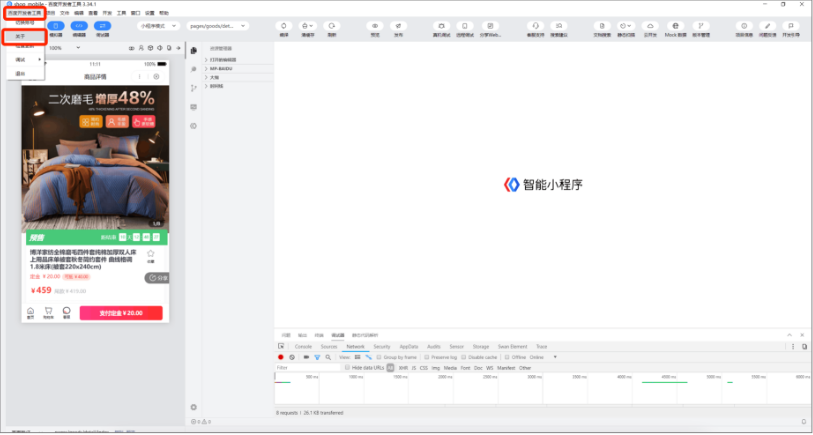Click the refresh icon in toolbar
Viewport: 813px width, 435px height.
pos(332,26)
